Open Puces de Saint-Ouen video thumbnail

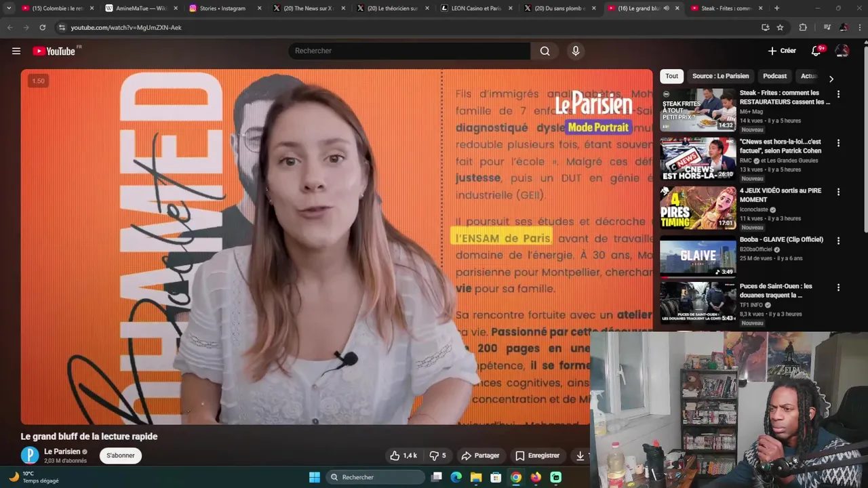click(698, 302)
